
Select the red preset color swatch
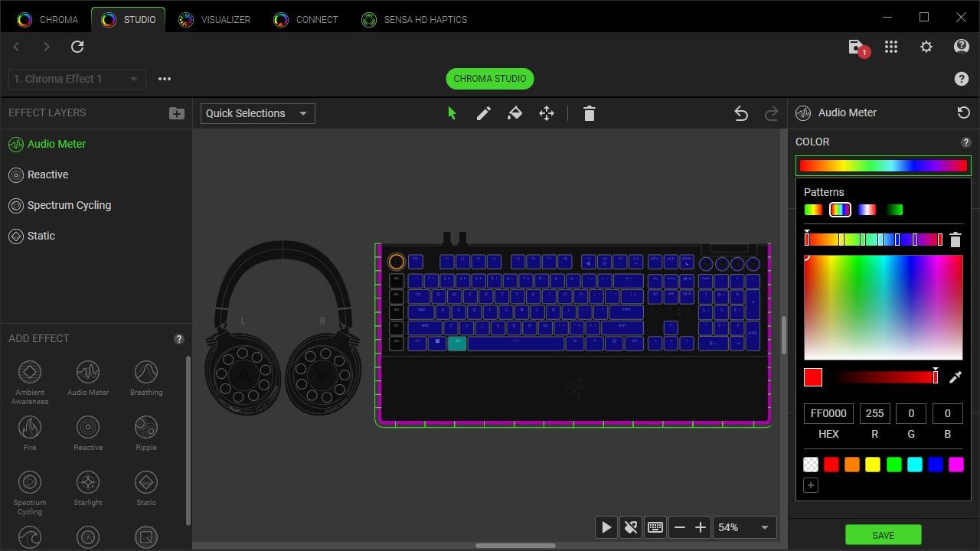tap(831, 465)
